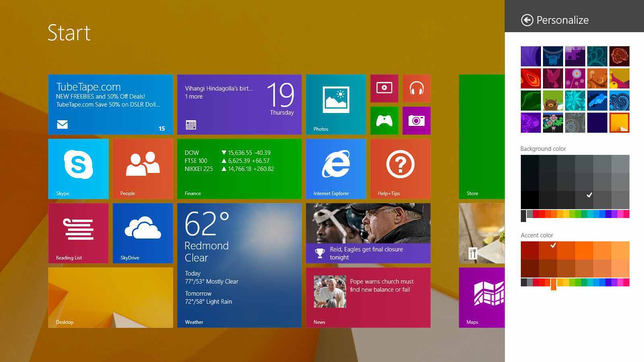Choose the purple floral pattern background design

click(x=531, y=123)
